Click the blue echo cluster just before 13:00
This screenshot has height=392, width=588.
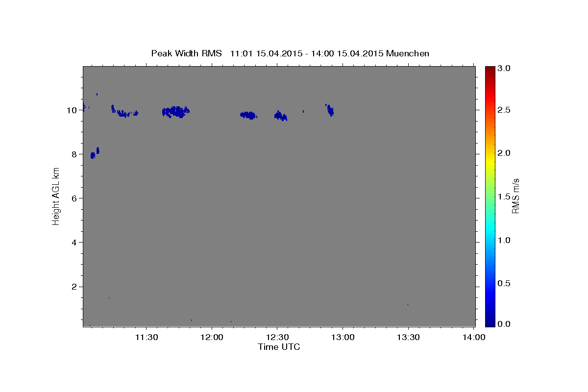click(330, 110)
